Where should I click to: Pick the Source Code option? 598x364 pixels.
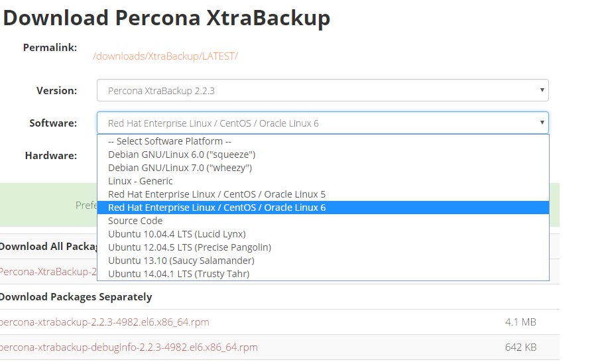click(323, 221)
